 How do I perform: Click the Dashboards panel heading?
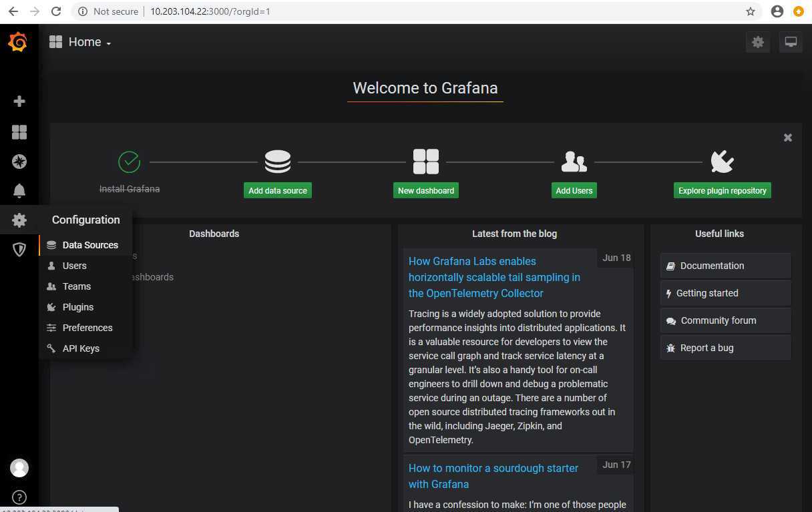tap(214, 234)
